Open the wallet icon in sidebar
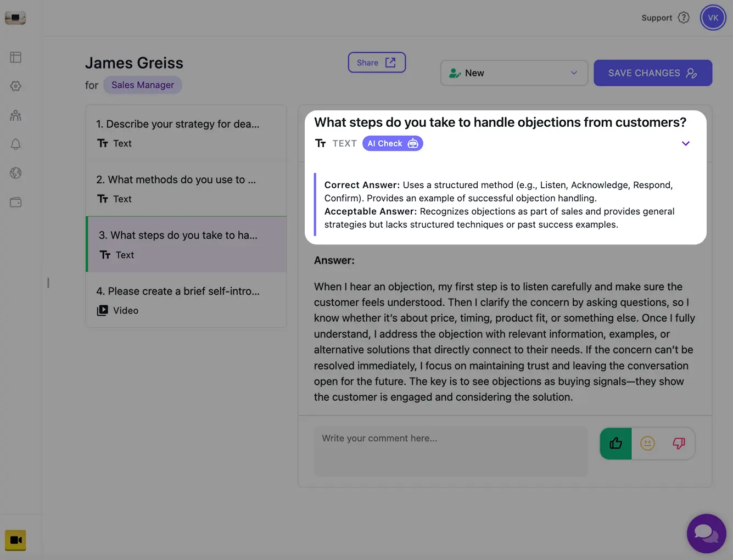This screenshot has height=560, width=733. [15, 203]
